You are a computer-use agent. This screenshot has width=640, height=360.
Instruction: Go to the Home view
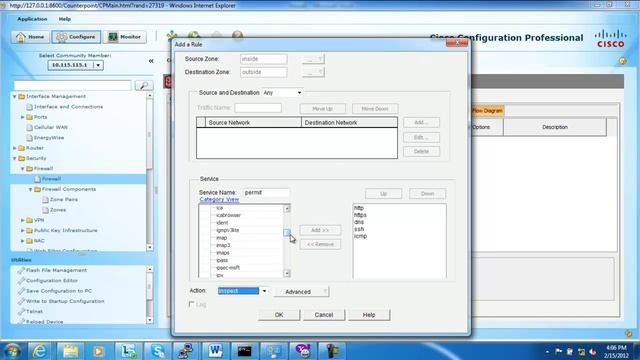click(30, 37)
